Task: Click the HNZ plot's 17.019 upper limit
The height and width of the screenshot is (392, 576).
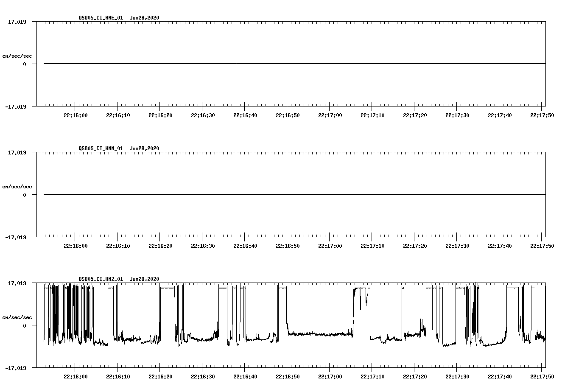Action: point(17,283)
